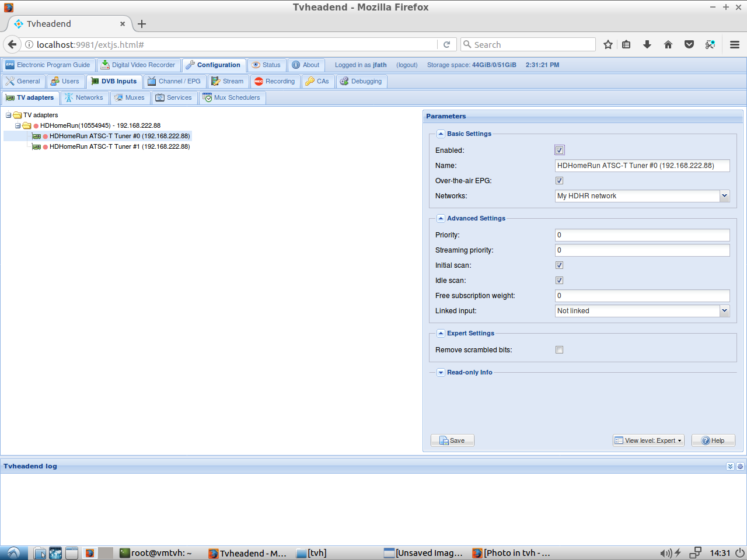The height and width of the screenshot is (560, 747).
Task: Open the Muxes tab
Action: [x=130, y=97]
